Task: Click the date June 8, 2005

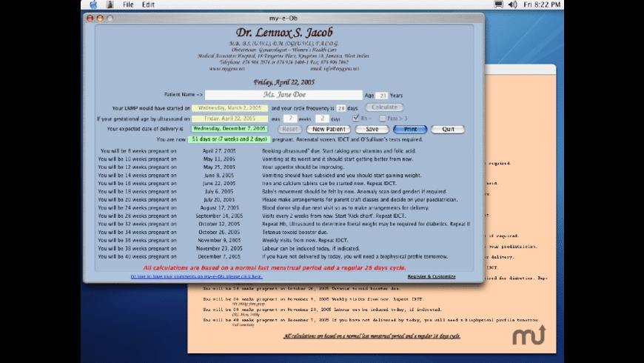Action: pyautogui.click(x=219, y=175)
